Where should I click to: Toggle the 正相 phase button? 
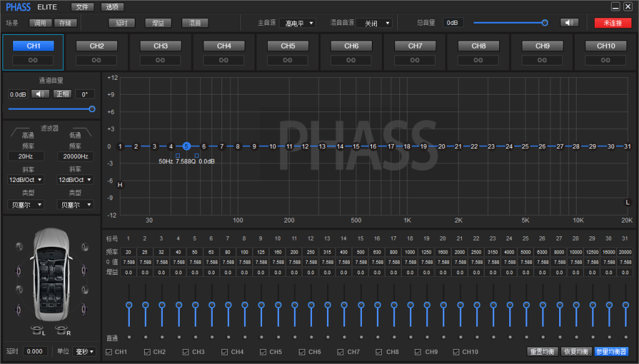(x=62, y=94)
